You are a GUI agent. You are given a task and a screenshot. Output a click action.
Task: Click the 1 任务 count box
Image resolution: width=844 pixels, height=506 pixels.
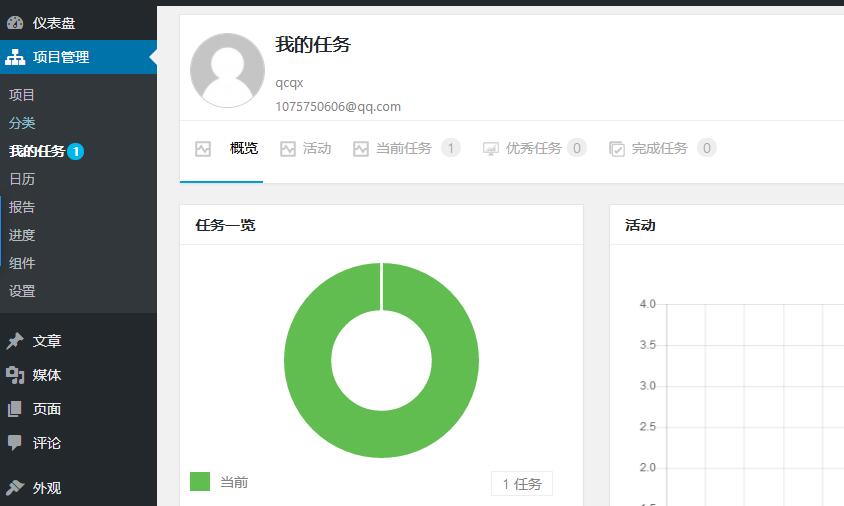coord(522,484)
